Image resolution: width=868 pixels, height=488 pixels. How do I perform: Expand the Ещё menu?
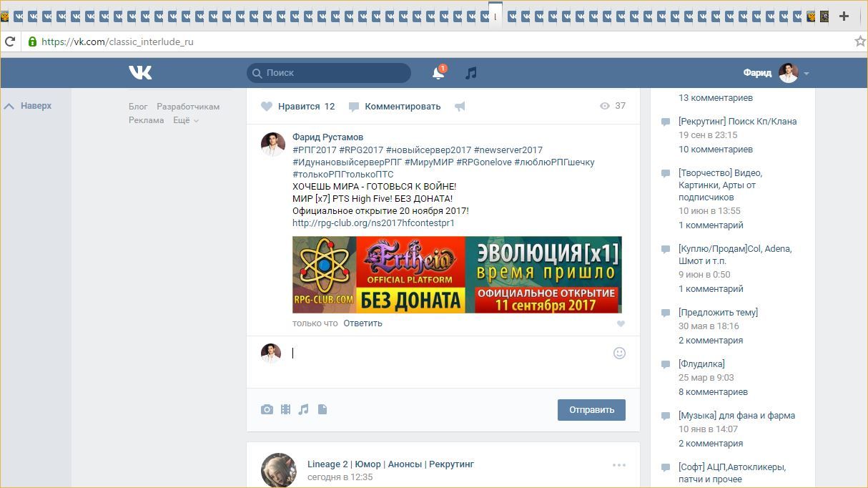point(185,120)
